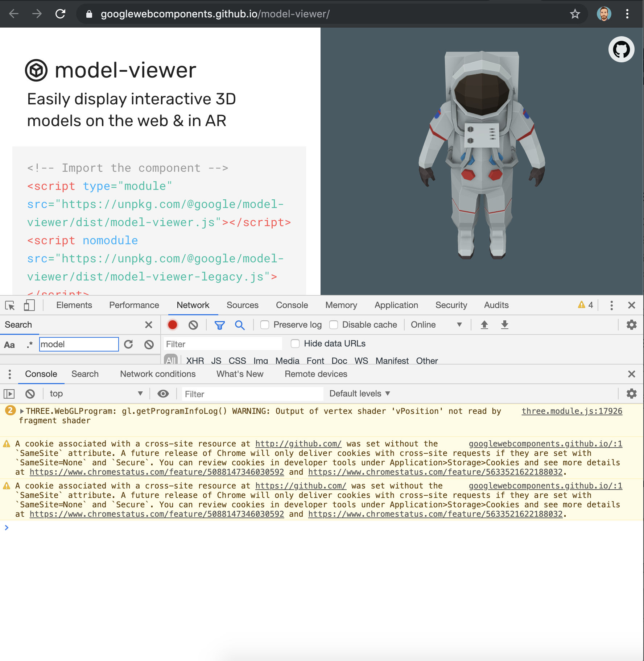The image size is (644, 661).
Task: Clear the search panel results
Action: pos(149,344)
